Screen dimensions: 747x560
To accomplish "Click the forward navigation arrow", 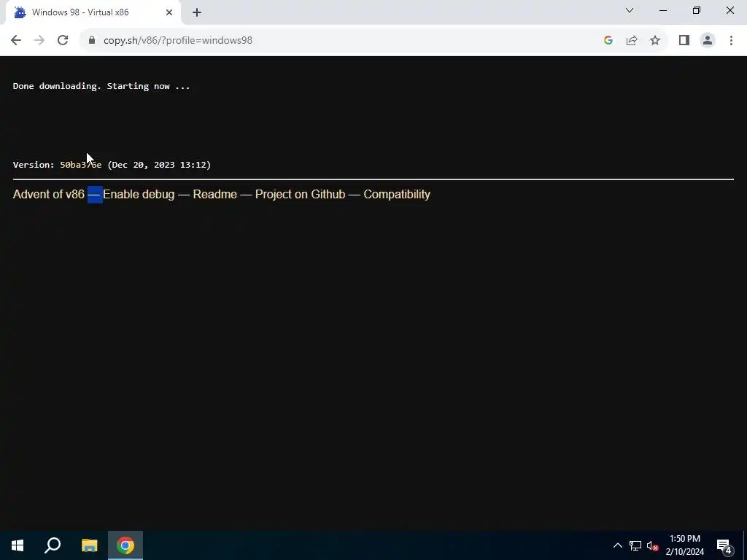I will click(x=39, y=41).
